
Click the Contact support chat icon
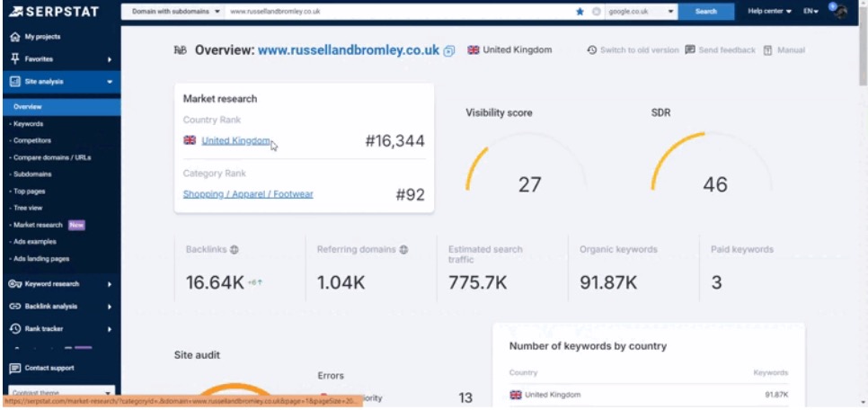(x=15, y=368)
